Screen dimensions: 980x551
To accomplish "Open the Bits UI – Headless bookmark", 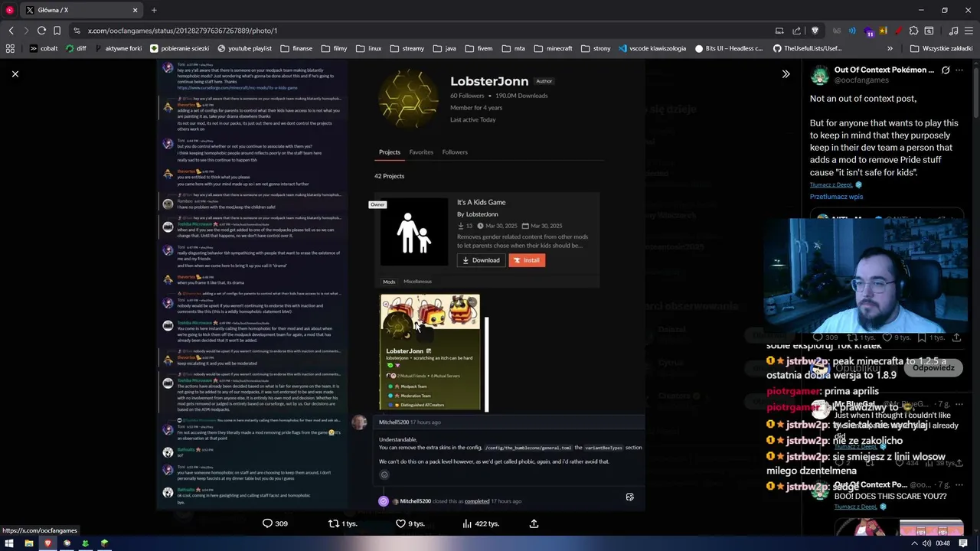I will pyautogui.click(x=729, y=48).
